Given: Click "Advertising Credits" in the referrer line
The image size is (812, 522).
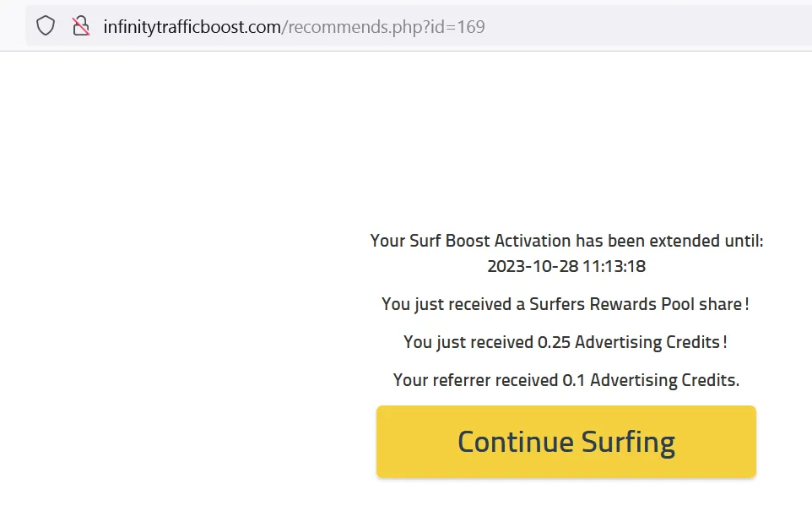Looking at the screenshot, I should tap(664, 380).
